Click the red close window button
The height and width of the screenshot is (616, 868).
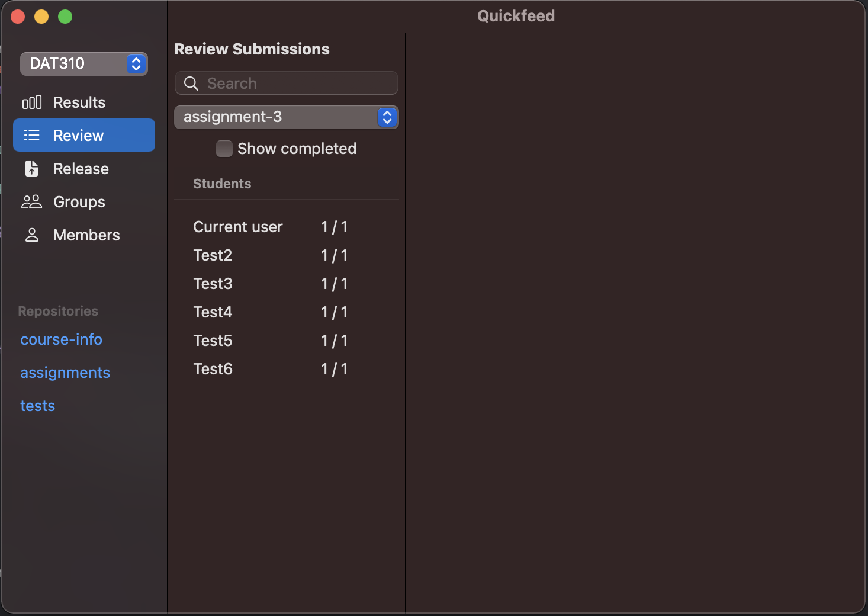tap(18, 17)
